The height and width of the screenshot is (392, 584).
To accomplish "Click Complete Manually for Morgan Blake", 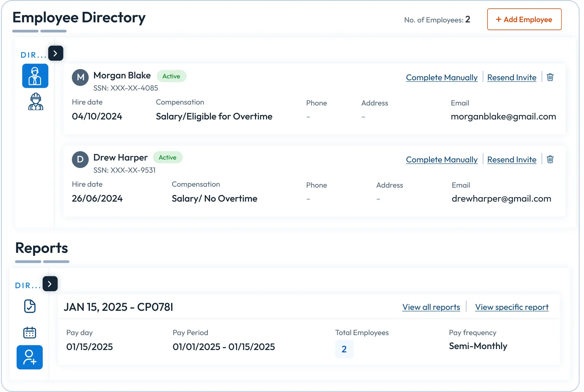I will coord(442,77).
